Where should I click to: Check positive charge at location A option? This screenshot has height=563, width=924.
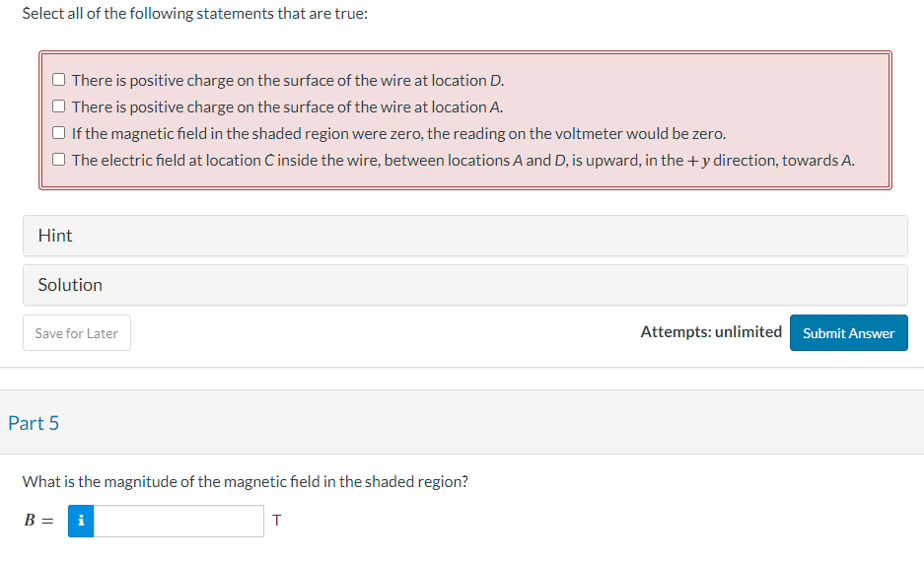click(x=58, y=106)
